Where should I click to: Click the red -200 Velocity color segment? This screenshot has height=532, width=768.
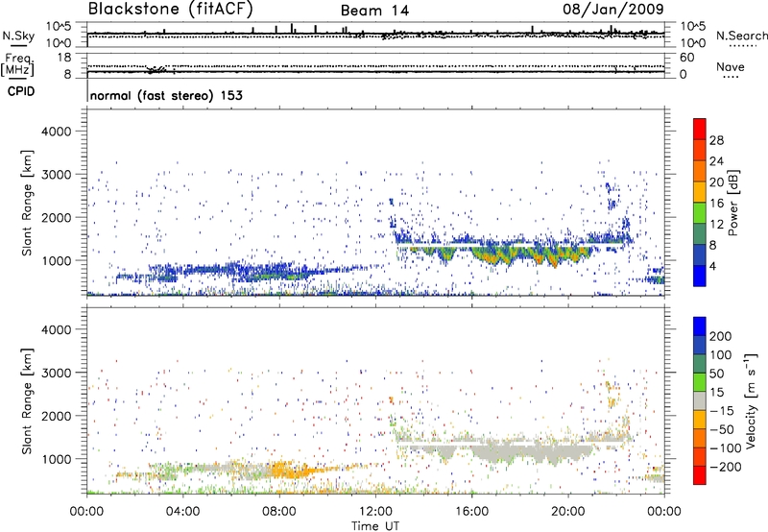(700, 475)
